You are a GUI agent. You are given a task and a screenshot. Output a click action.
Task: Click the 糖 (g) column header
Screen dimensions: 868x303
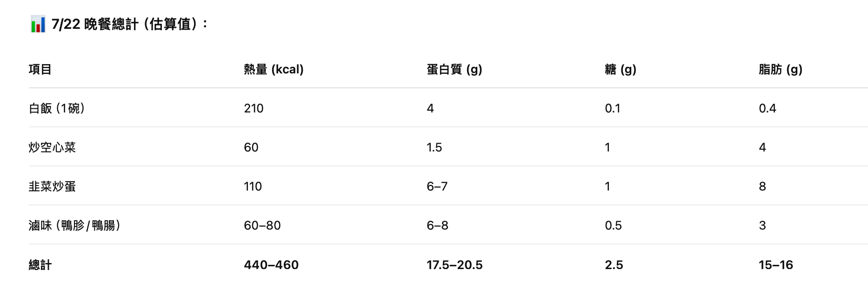(x=621, y=69)
